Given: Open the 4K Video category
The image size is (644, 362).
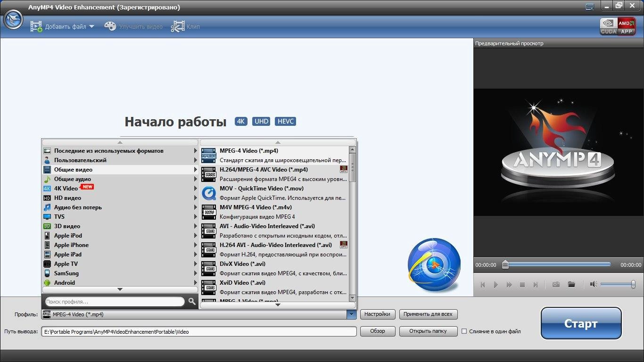Looking at the screenshot, I should click(x=120, y=189).
